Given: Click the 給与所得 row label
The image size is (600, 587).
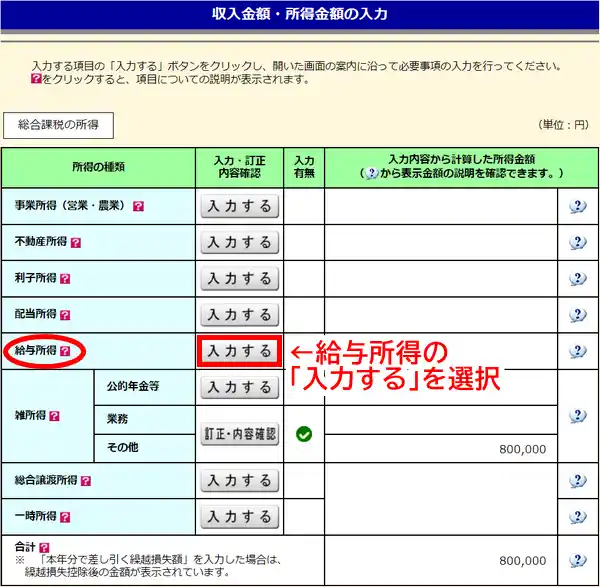Looking at the screenshot, I should click(36, 351).
